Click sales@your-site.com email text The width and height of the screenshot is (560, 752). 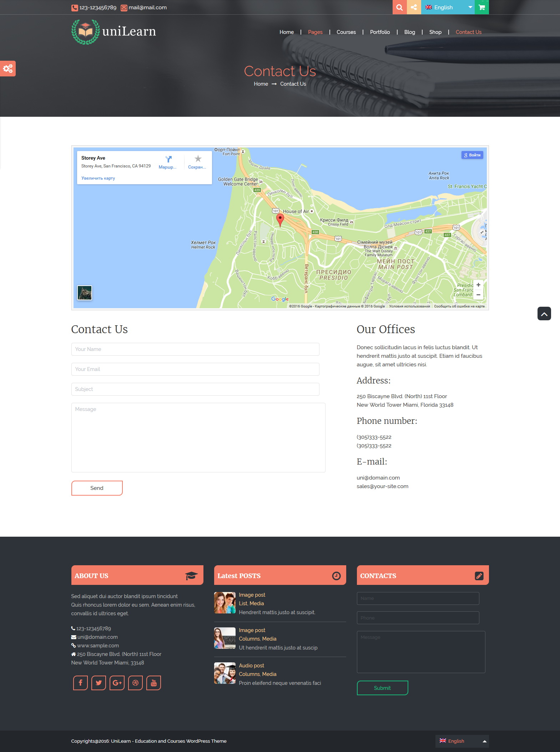tap(382, 486)
